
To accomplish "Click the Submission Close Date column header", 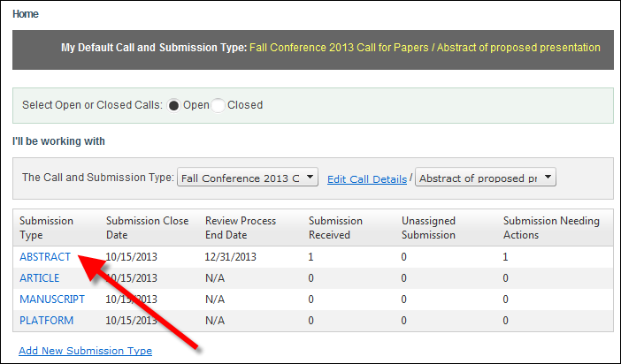I will 148,228.
